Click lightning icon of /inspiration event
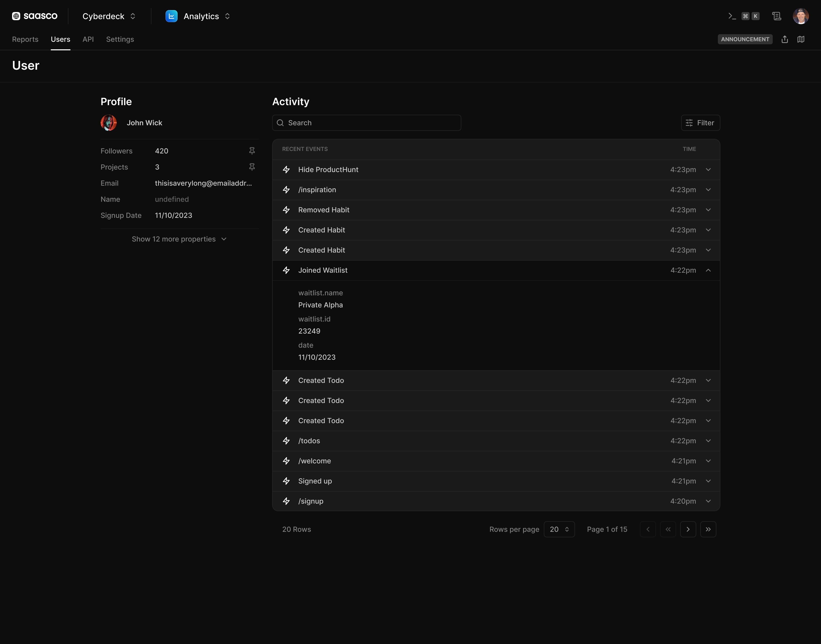 pyautogui.click(x=286, y=190)
